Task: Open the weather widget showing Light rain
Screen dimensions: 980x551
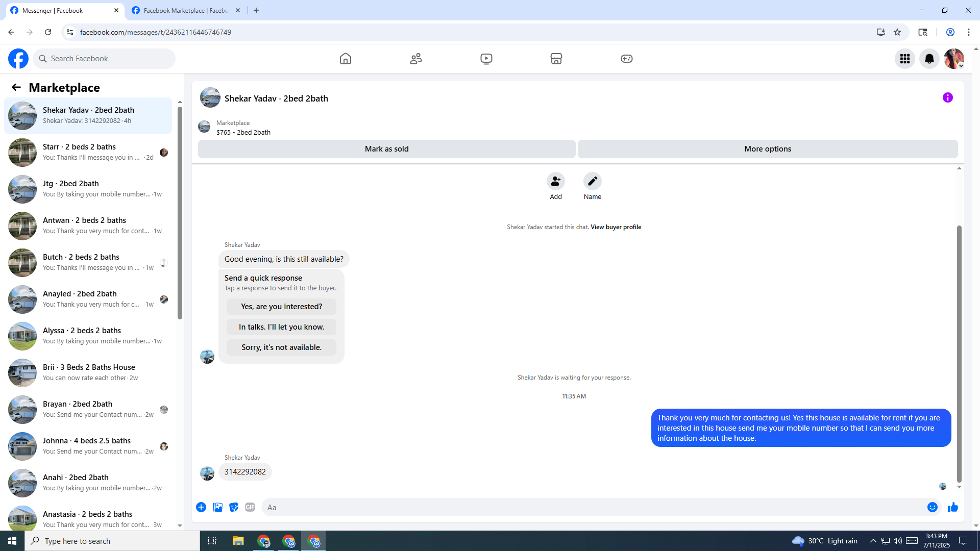Action: click(x=825, y=541)
